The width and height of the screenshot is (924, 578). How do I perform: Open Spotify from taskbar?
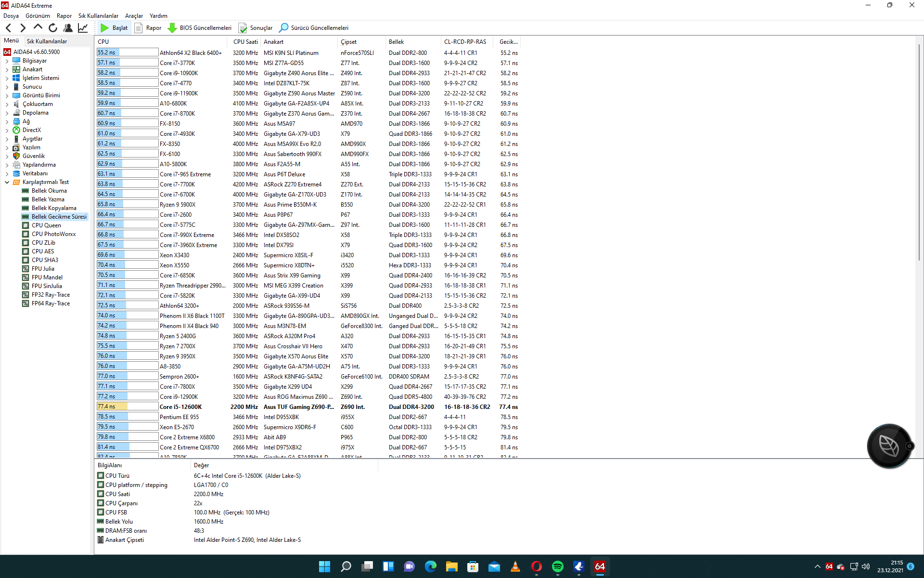[557, 566]
